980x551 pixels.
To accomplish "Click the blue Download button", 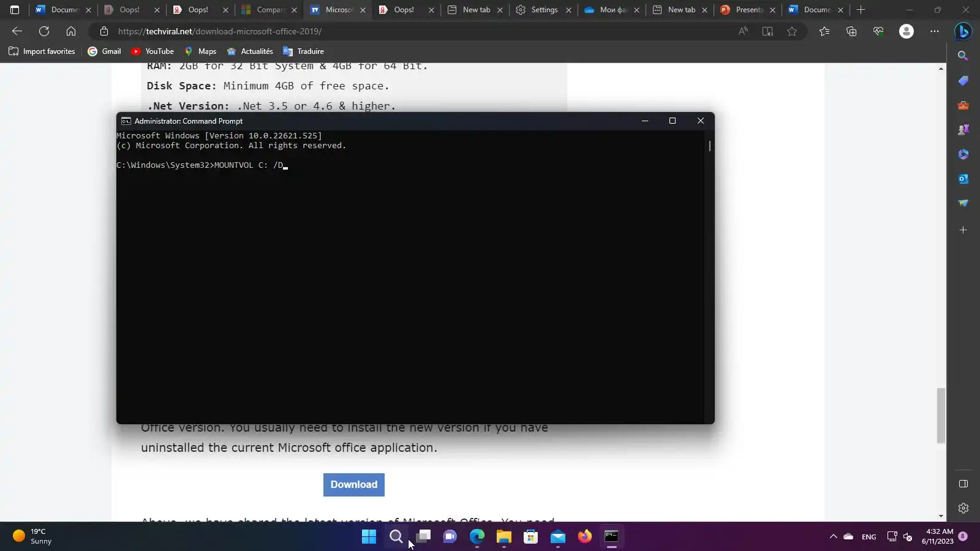I will [354, 485].
